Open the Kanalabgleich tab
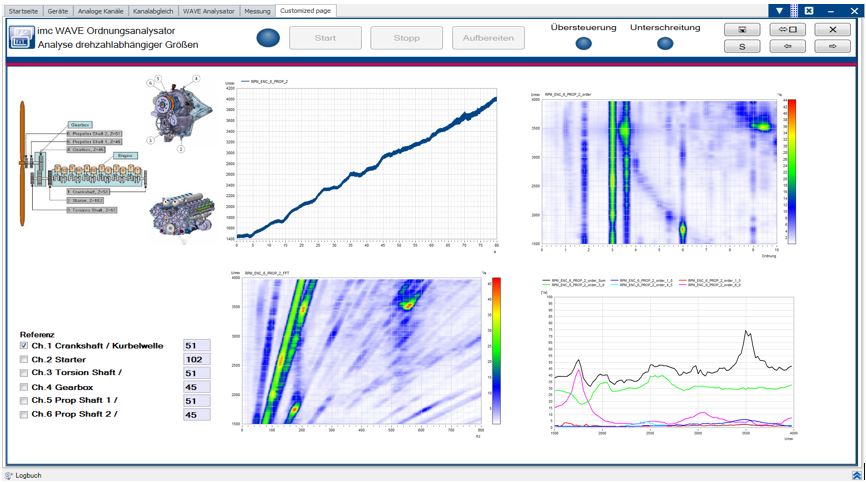The image size is (866, 483). point(151,10)
